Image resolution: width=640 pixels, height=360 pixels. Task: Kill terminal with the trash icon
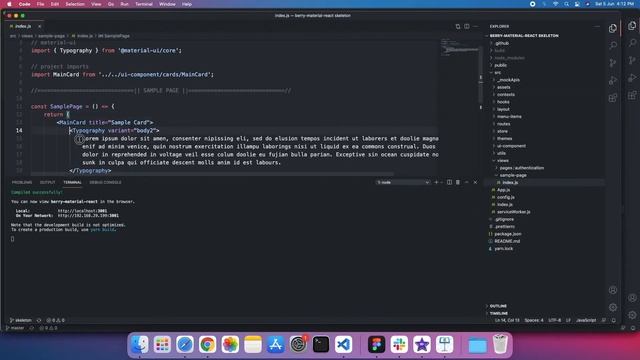coord(458,182)
